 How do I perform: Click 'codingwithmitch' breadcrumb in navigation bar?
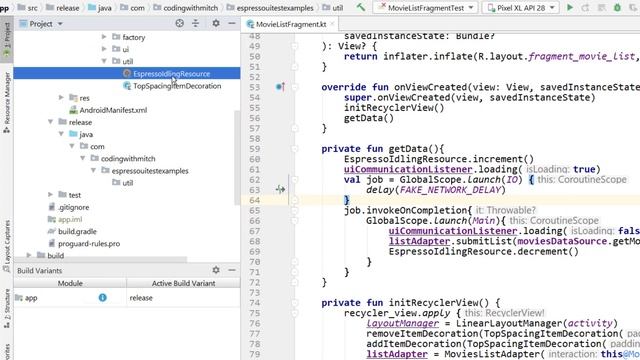tap(190, 7)
